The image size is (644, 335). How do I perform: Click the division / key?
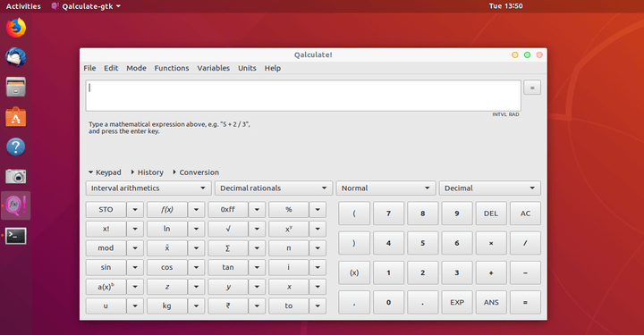[525, 243]
